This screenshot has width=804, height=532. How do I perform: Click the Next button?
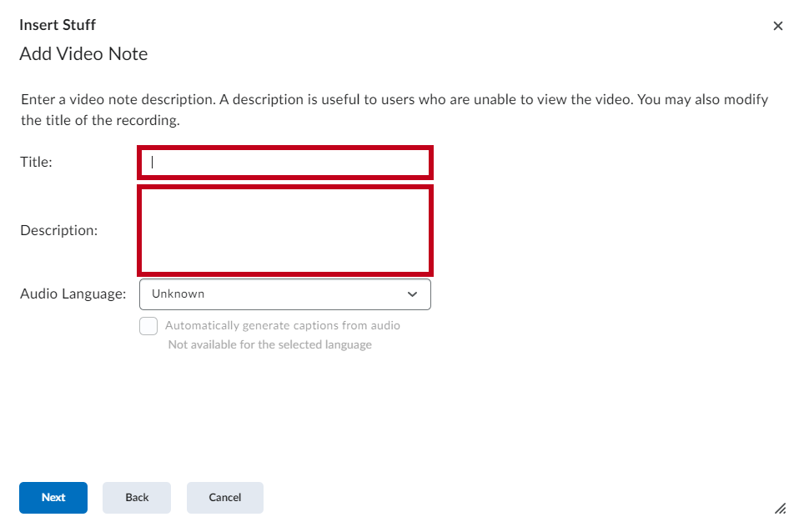coord(53,498)
